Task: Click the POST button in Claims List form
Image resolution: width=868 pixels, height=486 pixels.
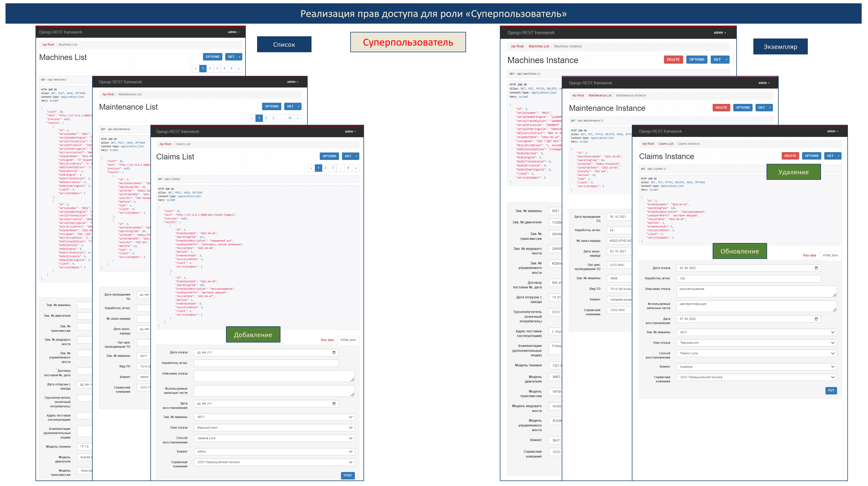Action: [348, 475]
